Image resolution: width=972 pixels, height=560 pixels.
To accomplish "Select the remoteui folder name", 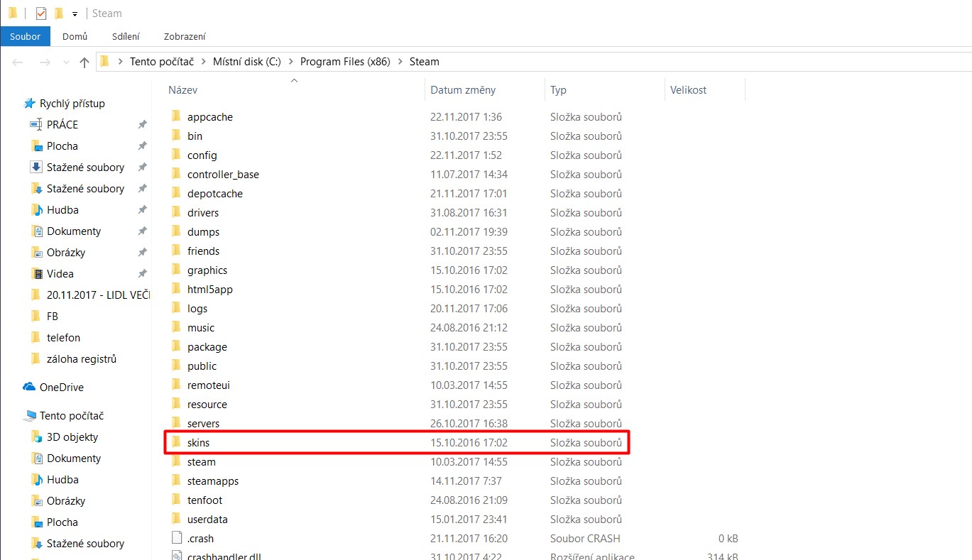I will click(x=209, y=385).
